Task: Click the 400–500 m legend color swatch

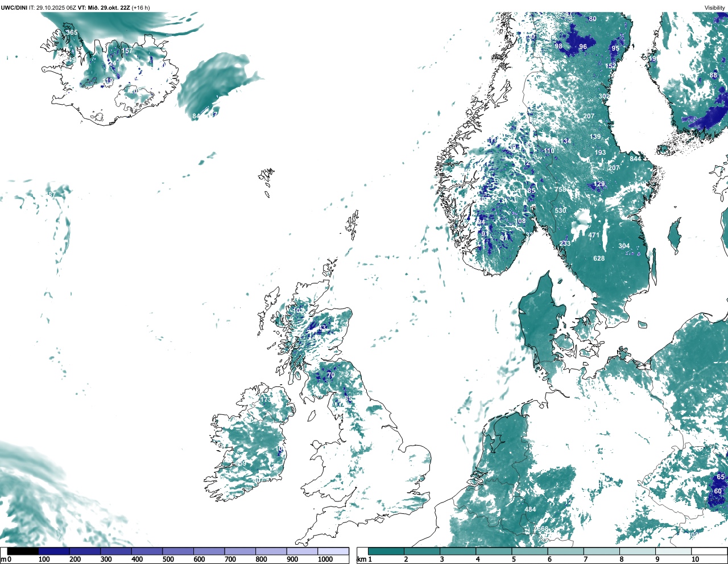Action: pyautogui.click(x=147, y=551)
